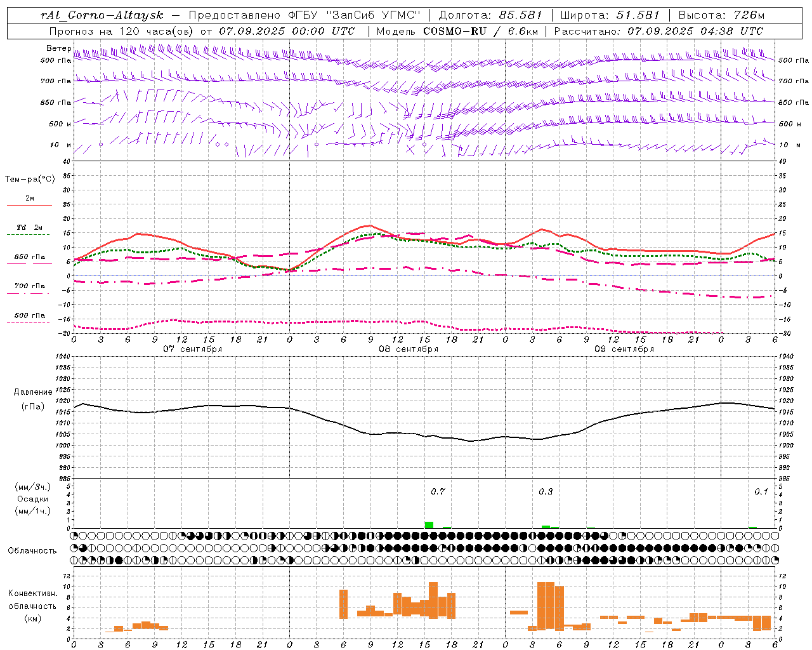Screen dimensions: 812x650
Task: Click the 10 м wind level label on left
Action: [x=61, y=145]
